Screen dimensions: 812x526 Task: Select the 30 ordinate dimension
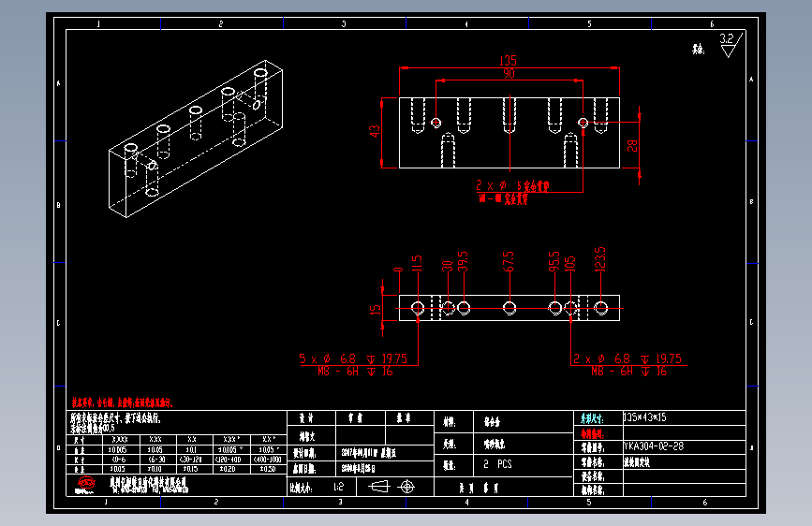[x=447, y=266]
